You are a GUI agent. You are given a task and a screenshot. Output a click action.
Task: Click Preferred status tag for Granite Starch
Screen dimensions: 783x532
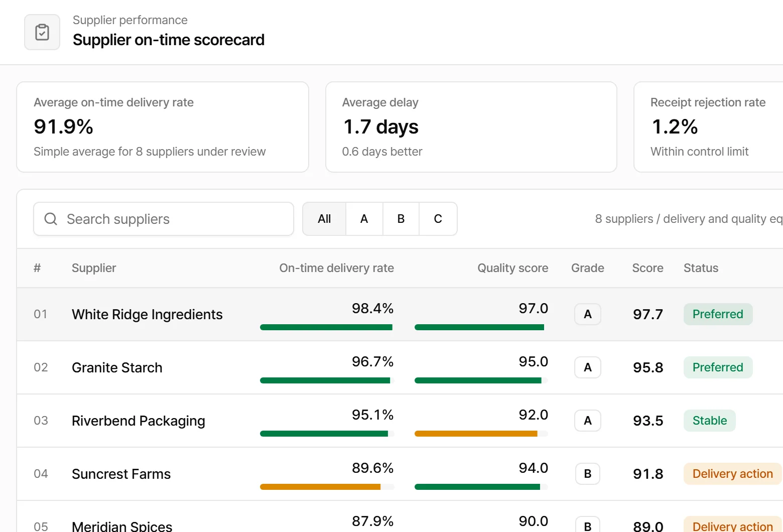click(x=718, y=367)
